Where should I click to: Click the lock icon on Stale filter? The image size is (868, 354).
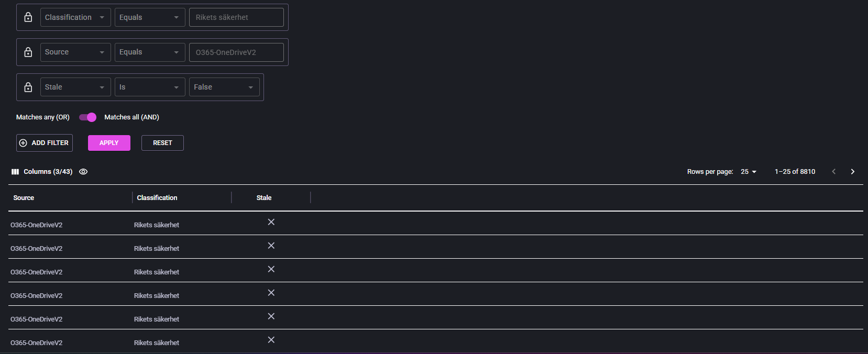28,87
